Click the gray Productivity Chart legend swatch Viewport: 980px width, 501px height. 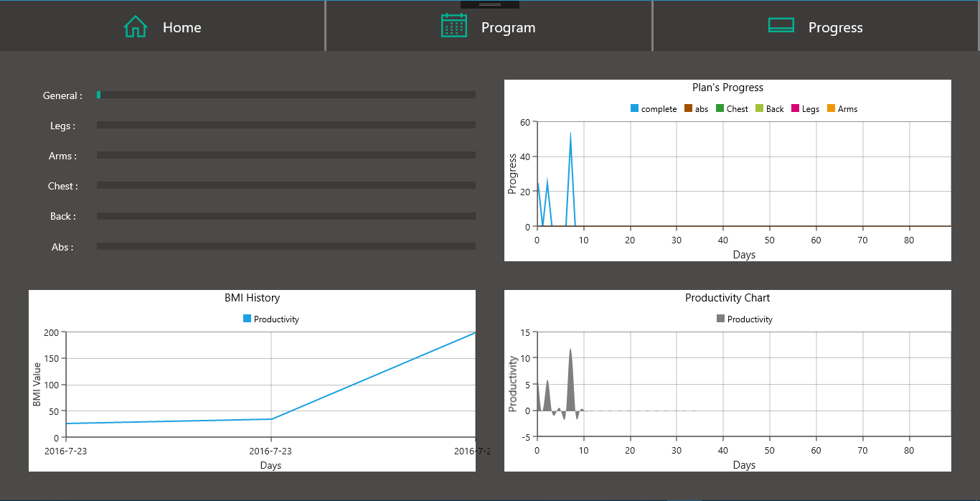tap(720, 319)
